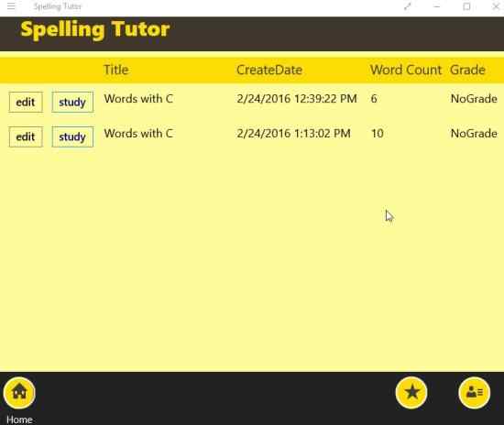
Task: Select 'Words with C' title with 6 words
Action: click(138, 99)
